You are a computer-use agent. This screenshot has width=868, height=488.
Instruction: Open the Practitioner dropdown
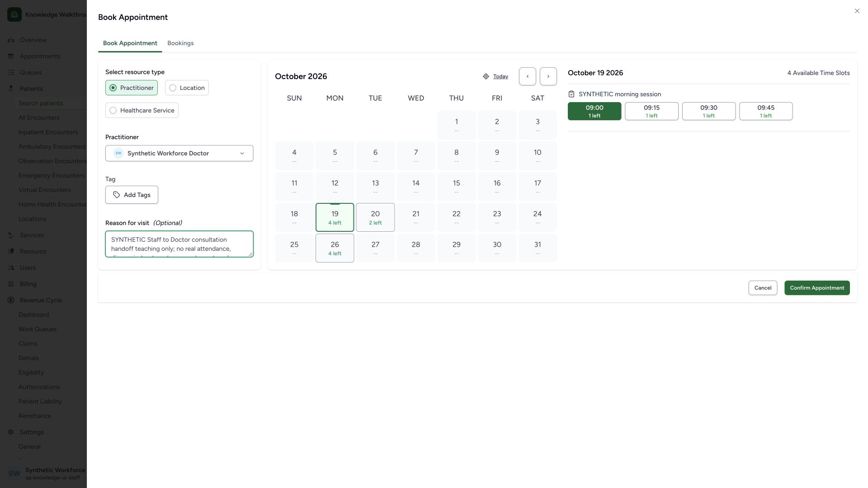coord(179,153)
